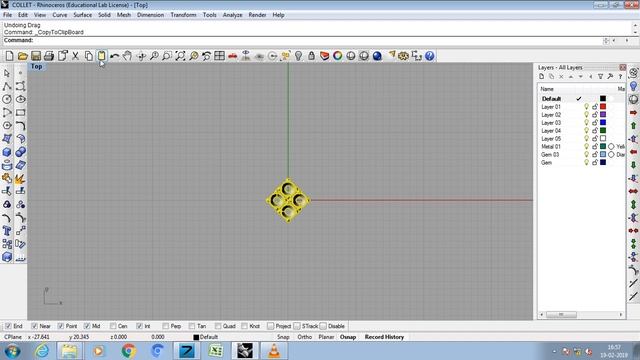
Task: Lock objects with padlock toolbar icon
Action: click(x=311, y=56)
